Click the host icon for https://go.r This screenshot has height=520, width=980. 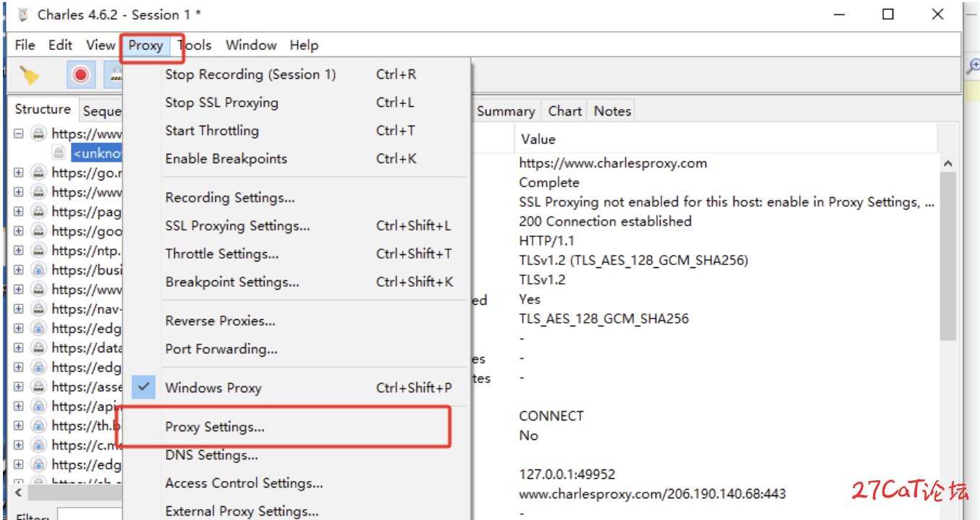(x=38, y=173)
